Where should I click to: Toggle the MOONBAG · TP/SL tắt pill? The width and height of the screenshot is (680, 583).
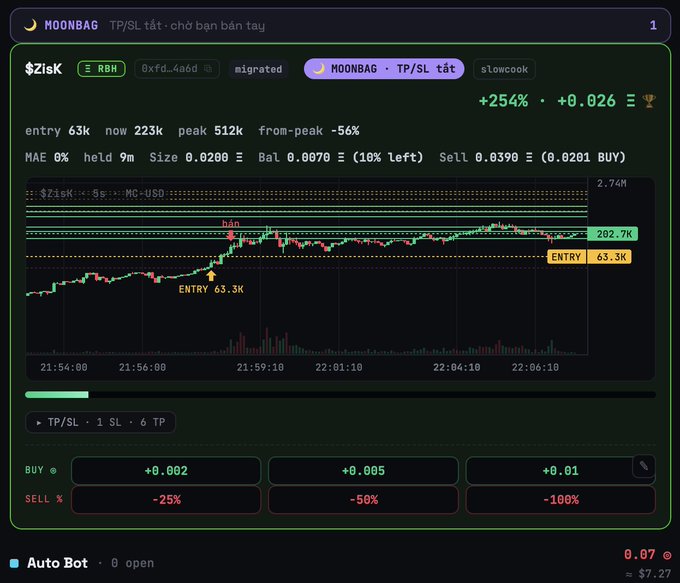(384, 69)
